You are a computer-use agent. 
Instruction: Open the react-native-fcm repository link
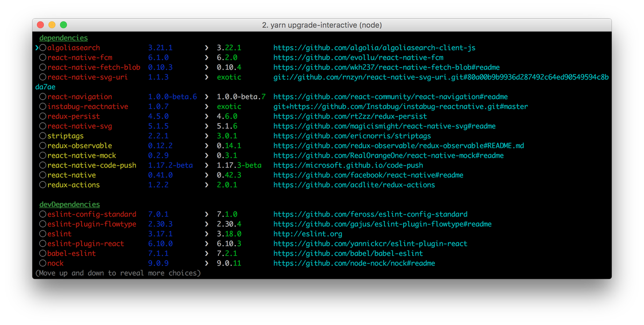pos(358,57)
